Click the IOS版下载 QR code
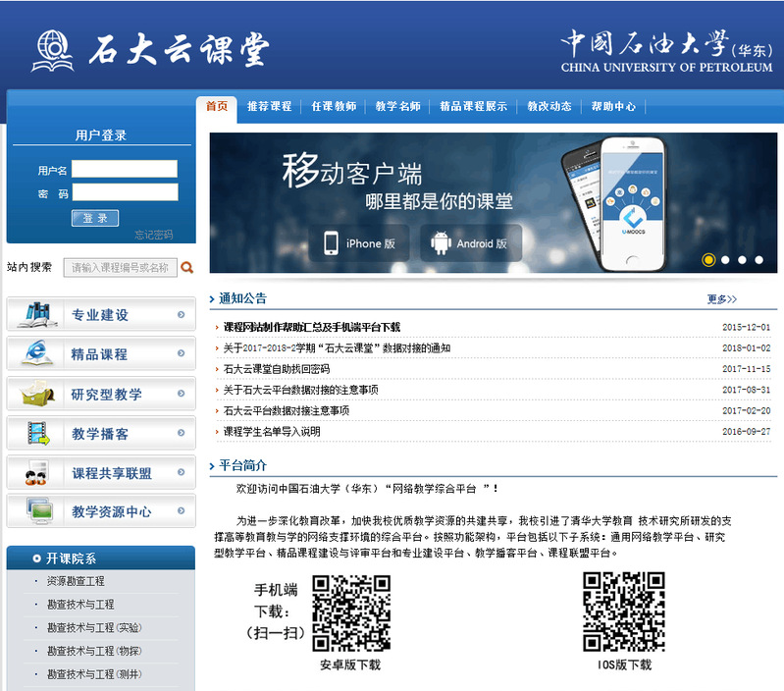This screenshot has height=691, width=784. 623,611
